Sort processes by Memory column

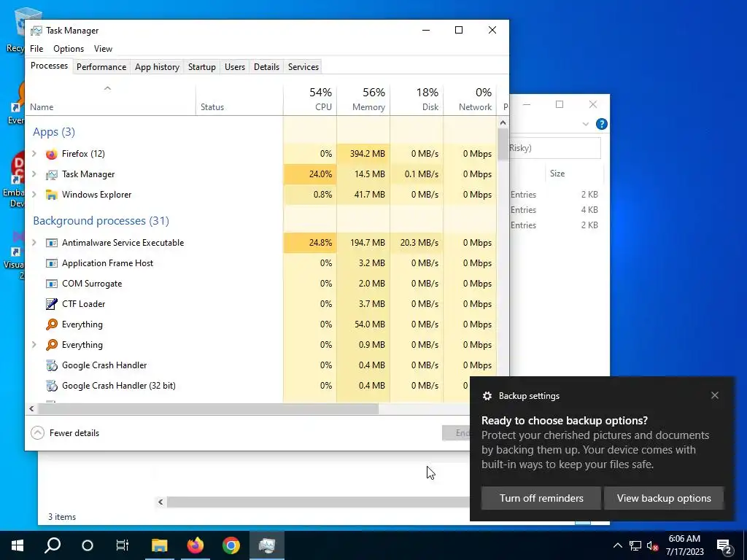click(x=363, y=100)
